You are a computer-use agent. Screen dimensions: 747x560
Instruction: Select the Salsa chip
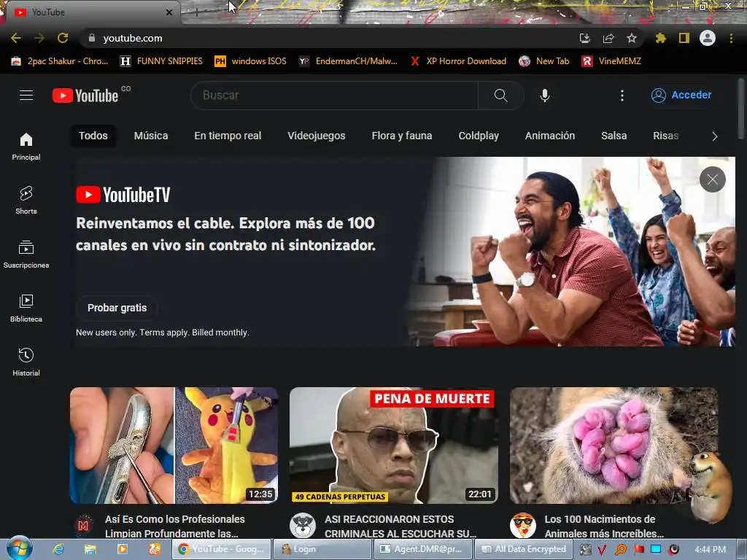(x=614, y=136)
